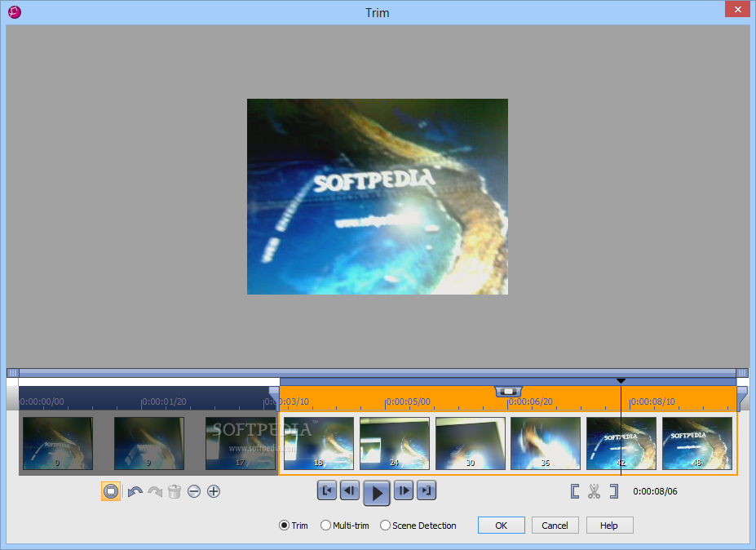Zoom in the timeline with plus icon
Image resolution: width=756 pixels, height=550 pixels.
click(x=214, y=491)
